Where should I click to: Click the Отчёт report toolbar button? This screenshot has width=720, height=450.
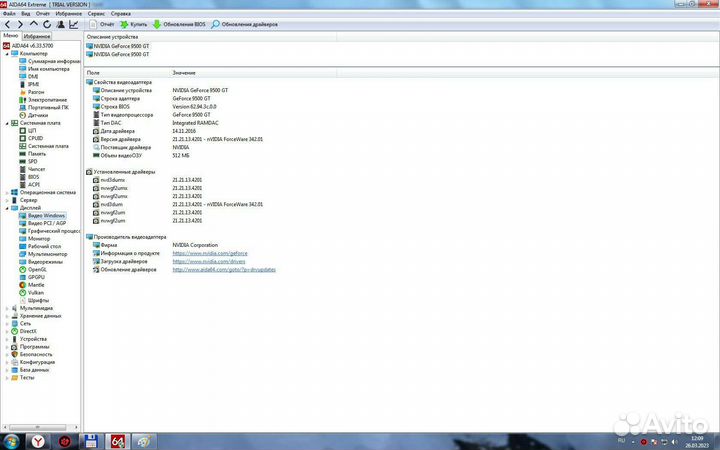coord(102,24)
